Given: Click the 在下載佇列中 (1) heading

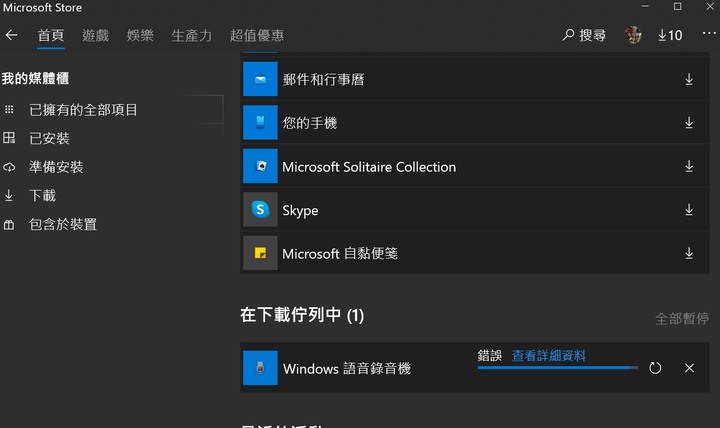Looking at the screenshot, I should coord(302,315).
